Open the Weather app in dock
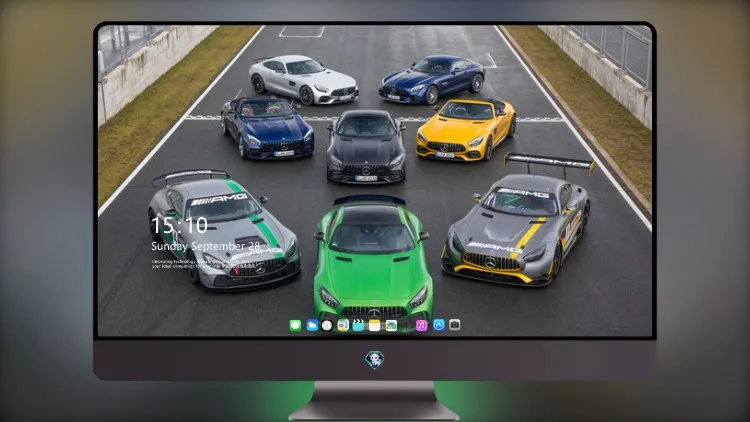750x422 pixels. pyautogui.click(x=312, y=325)
